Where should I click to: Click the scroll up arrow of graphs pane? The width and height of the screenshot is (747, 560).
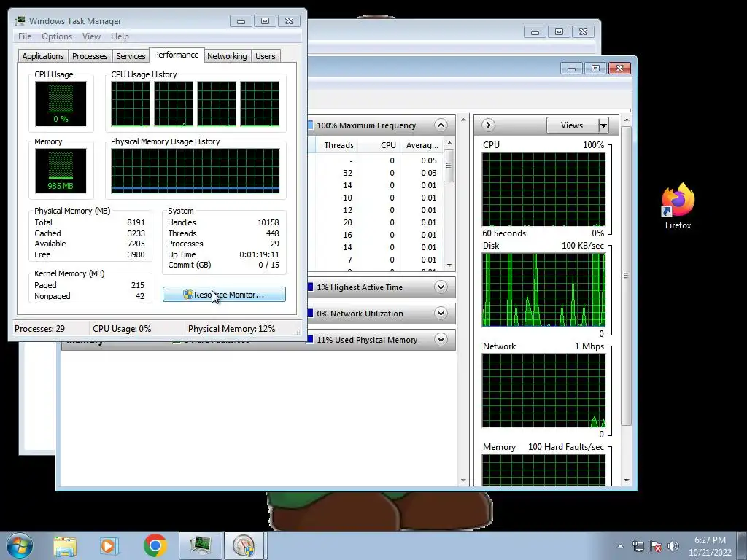[626, 120]
